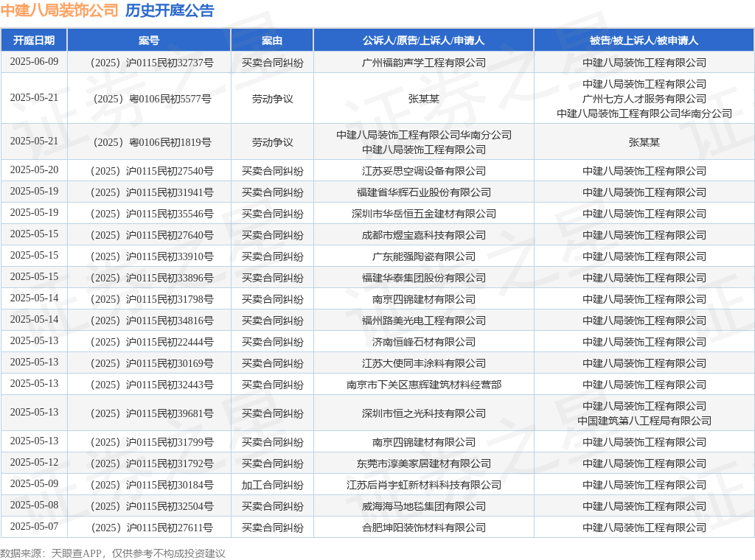Select case number 沪0115民初35546号
Viewport: 755px width, 560px height.
(x=152, y=214)
